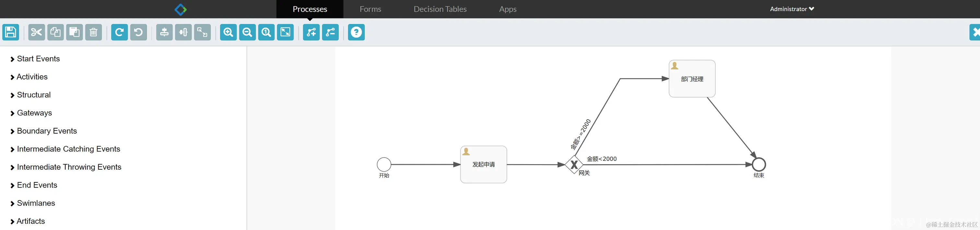Select the 开始 start event circle

[x=384, y=164]
